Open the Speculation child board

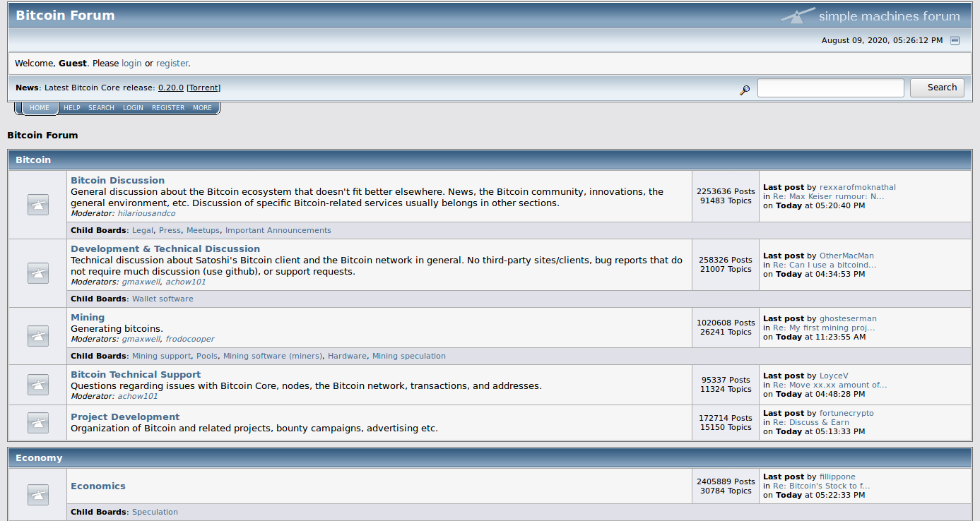pyautogui.click(x=155, y=513)
